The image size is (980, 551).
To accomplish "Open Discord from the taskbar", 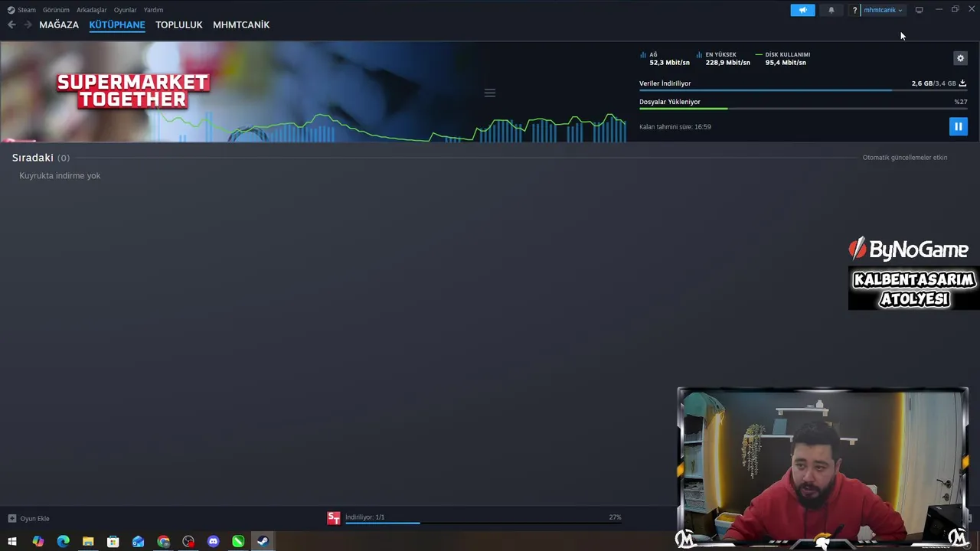I will click(213, 542).
